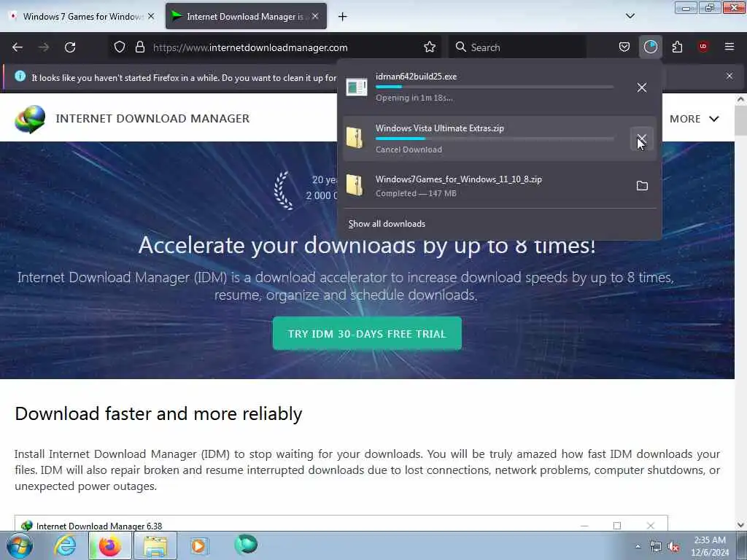Open Windows Media Player from taskbar

click(198, 545)
